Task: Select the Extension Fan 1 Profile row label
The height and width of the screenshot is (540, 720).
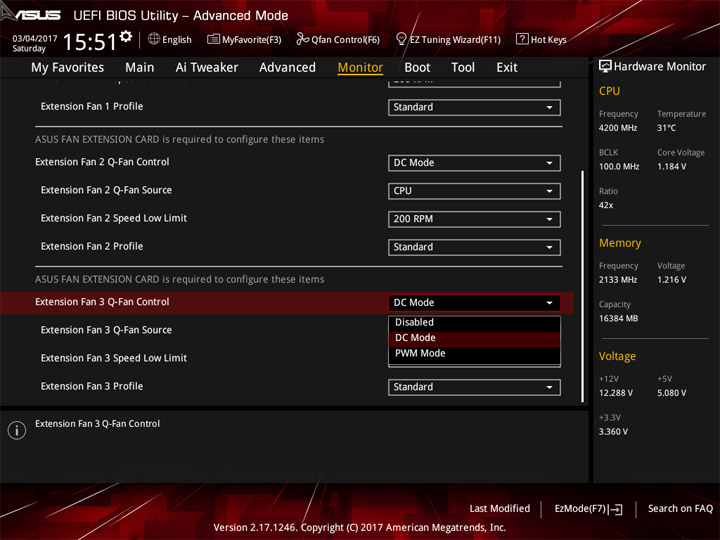Action: point(92,107)
